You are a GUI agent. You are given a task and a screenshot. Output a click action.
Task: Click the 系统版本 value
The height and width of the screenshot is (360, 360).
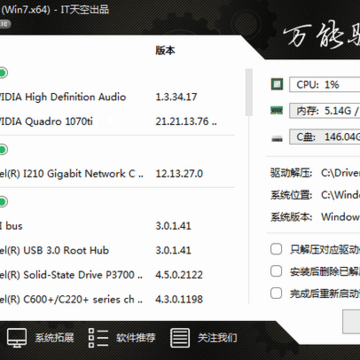point(340,217)
